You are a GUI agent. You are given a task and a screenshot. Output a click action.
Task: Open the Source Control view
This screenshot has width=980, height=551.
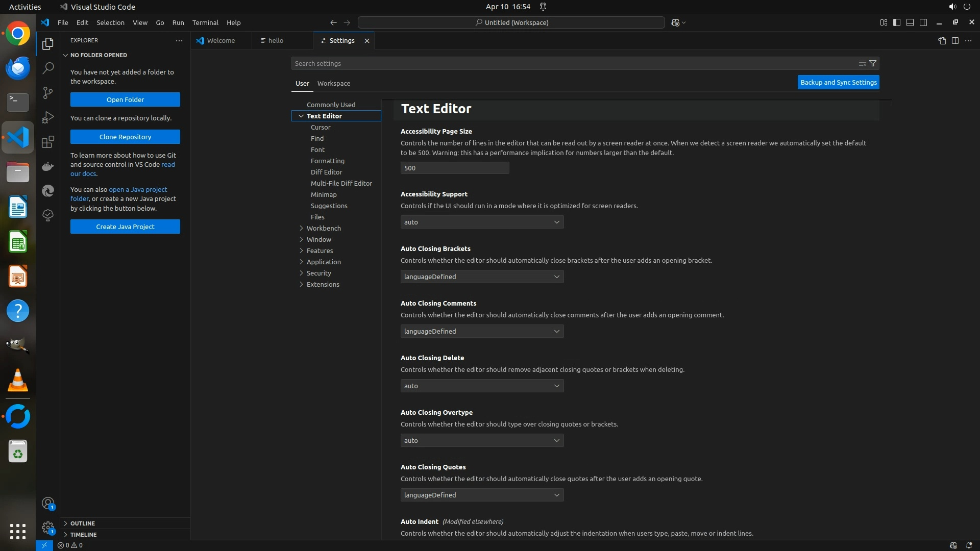click(x=48, y=92)
